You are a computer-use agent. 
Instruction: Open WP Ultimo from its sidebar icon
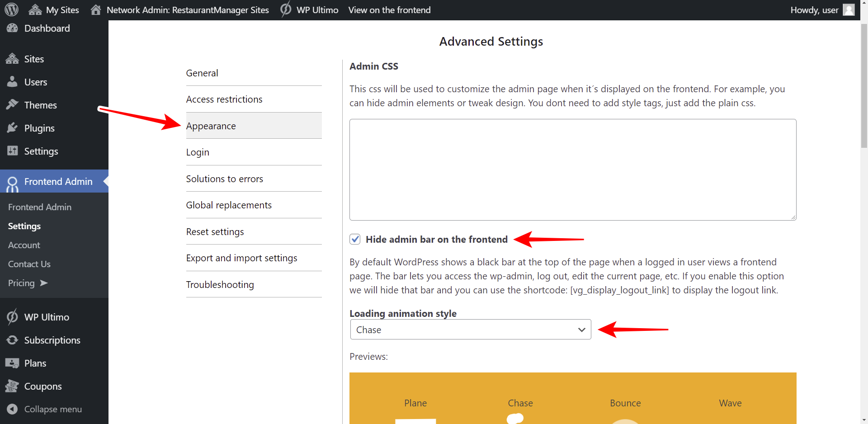(x=12, y=317)
